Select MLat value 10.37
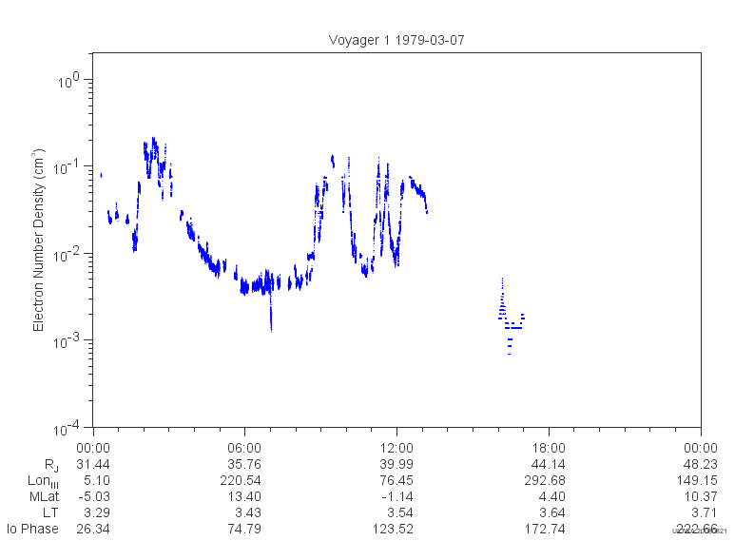The width and height of the screenshot is (754, 560). click(701, 496)
